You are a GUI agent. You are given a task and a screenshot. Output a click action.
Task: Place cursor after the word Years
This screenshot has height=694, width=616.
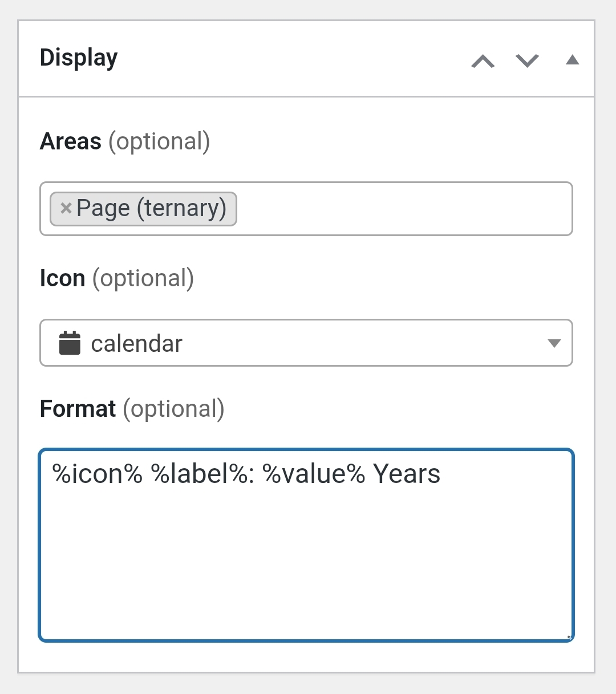442,474
